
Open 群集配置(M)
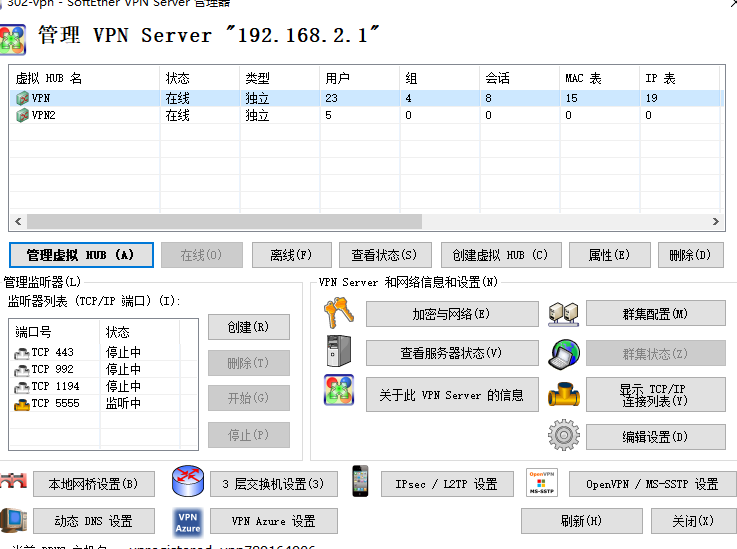tap(656, 314)
